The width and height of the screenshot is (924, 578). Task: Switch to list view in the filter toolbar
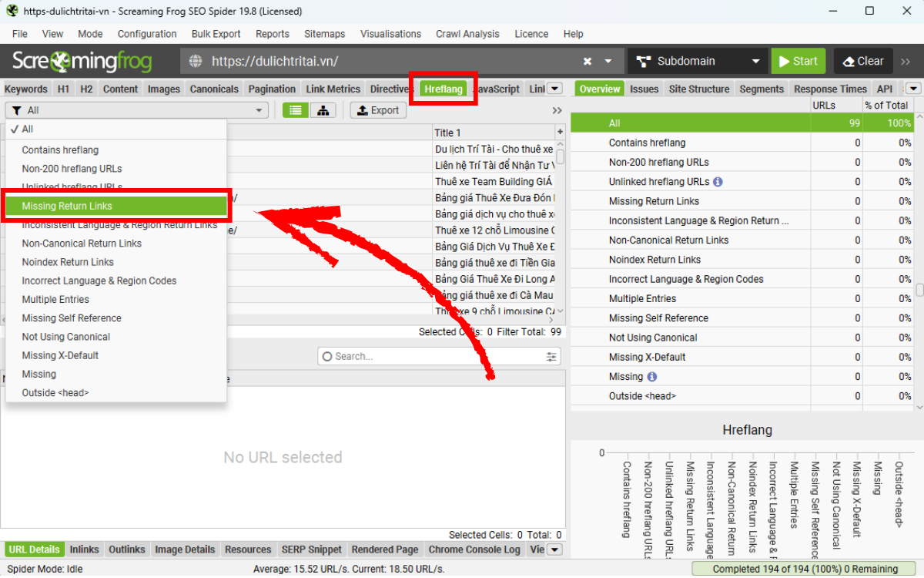[x=295, y=110]
